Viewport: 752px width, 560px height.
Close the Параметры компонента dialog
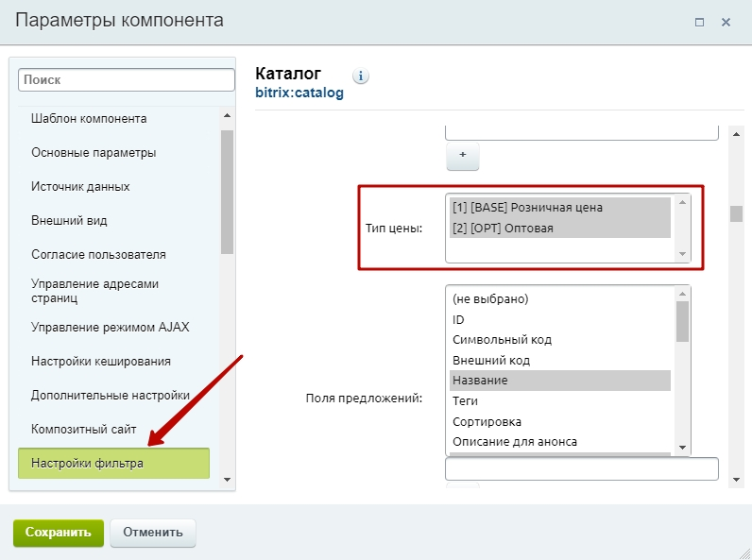[726, 21]
